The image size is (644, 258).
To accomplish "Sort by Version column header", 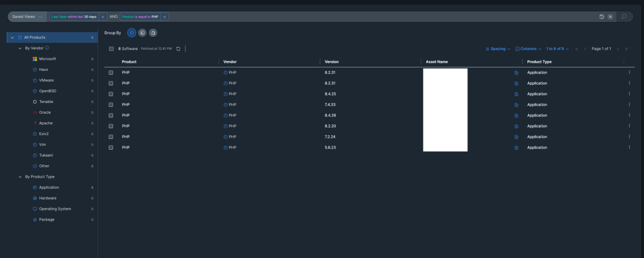I will click(332, 62).
